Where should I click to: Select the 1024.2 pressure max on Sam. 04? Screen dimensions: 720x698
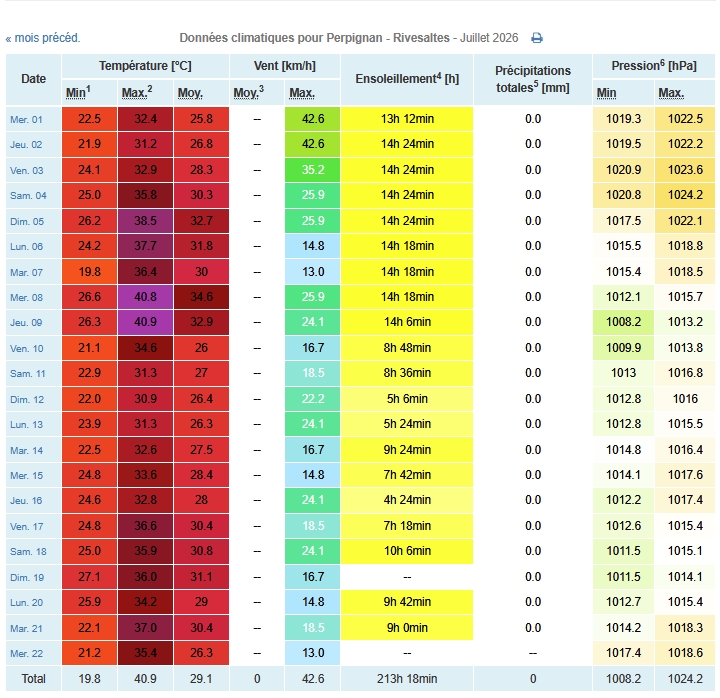[685, 195]
